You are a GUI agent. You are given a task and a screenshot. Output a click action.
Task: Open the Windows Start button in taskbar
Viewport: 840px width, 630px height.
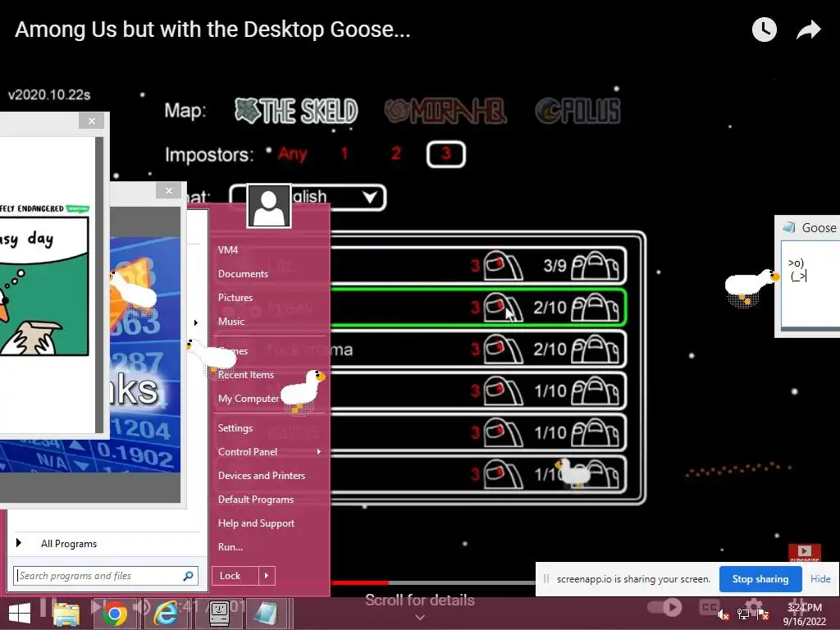[20, 614]
